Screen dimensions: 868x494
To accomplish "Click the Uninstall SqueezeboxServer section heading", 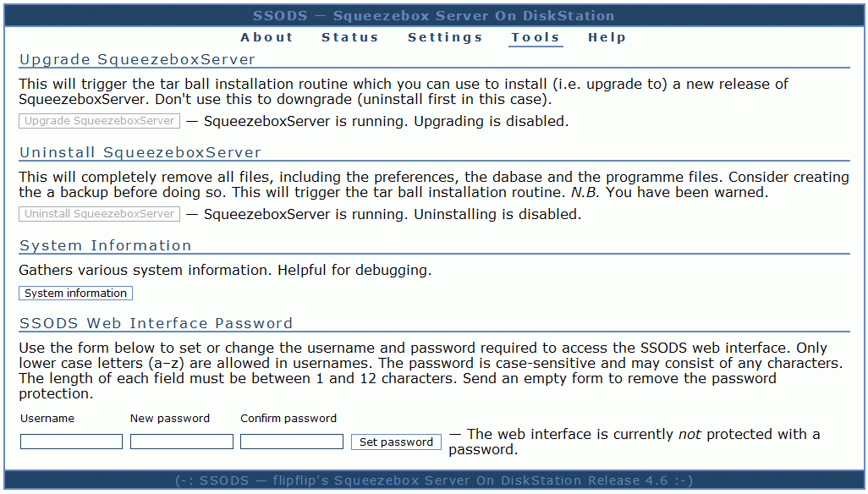I will coord(140,153).
